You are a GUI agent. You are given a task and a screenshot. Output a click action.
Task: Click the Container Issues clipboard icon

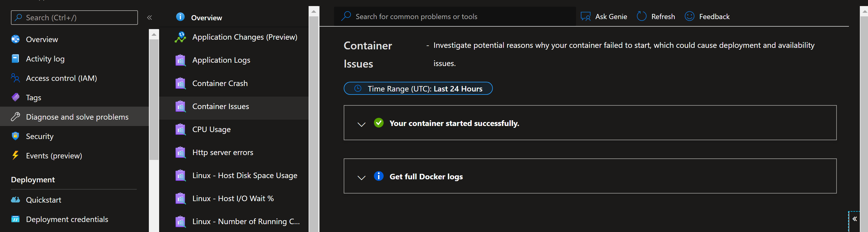point(181,107)
